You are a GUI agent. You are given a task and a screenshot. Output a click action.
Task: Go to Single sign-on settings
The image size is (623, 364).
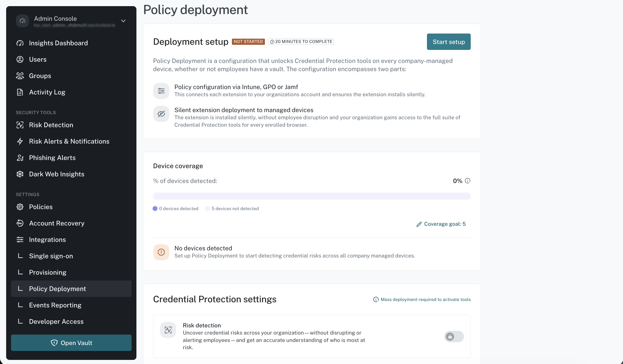tap(71, 256)
